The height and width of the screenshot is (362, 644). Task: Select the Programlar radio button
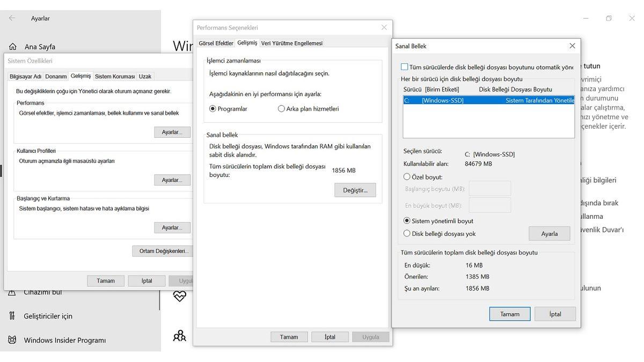[213, 109]
